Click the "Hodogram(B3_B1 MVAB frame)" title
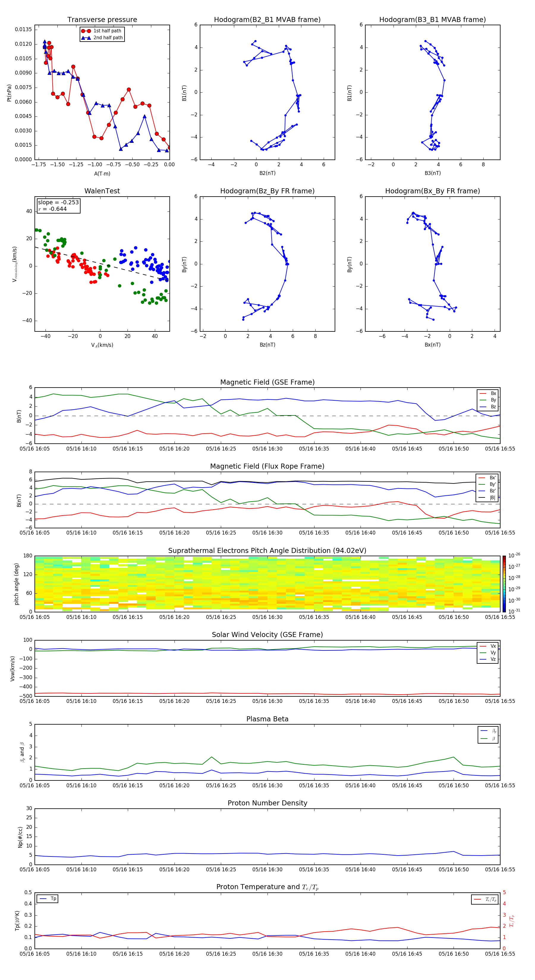Viewport: 535px width, 980px height. click(432, 20)
